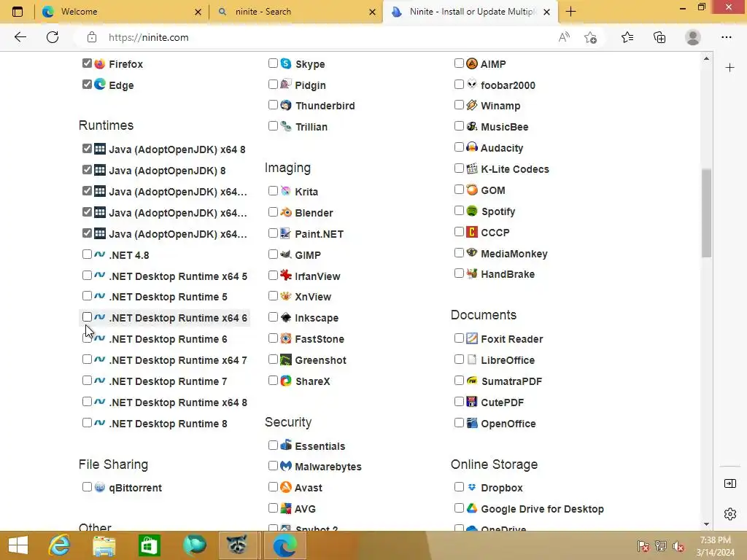Click the CCCP icon
Viewport: 747px width, 560px height.
coord(472,232)
